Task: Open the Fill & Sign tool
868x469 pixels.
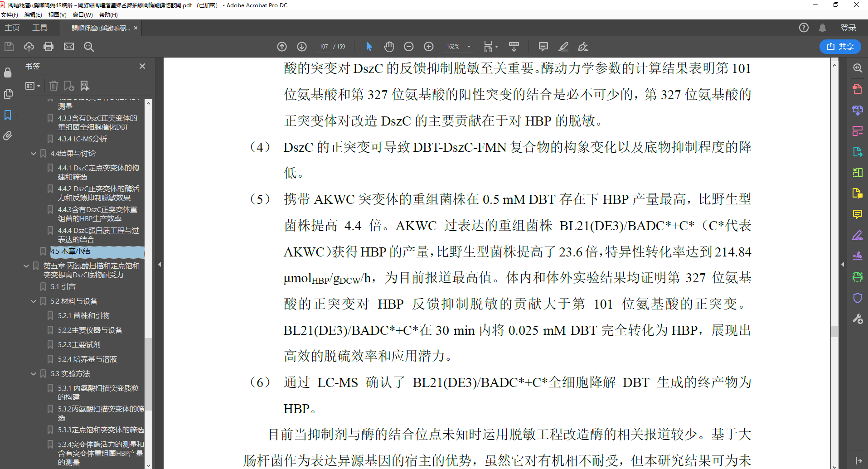Action: point(857,235)
